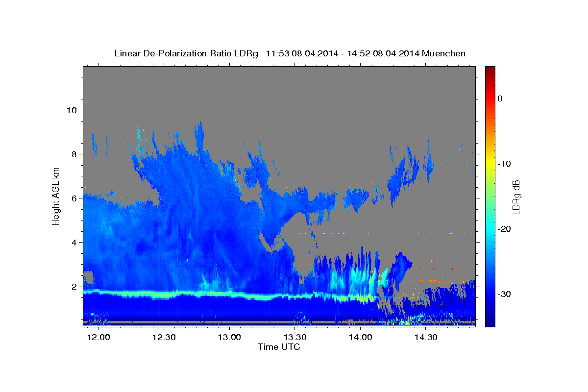Click the colorbar value -10
Image resolution: width=588 pixels, height=392 pixels.
click(x=504, y=164)
